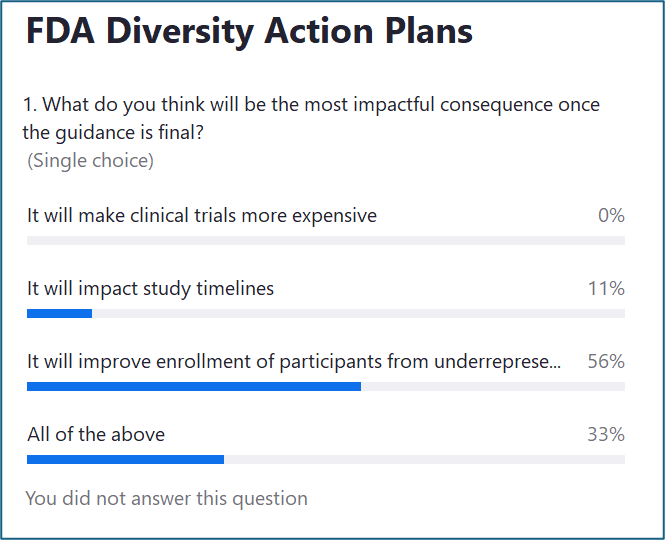
Task: Click the 'FDA Diversity Action Plans' heading
Action: 248,32
